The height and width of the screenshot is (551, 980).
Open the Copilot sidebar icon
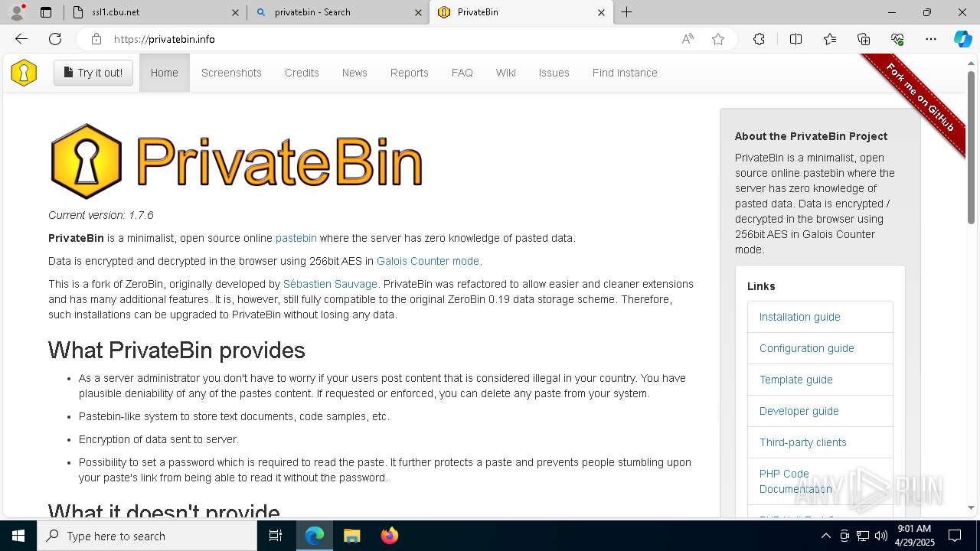coord(962,39)
